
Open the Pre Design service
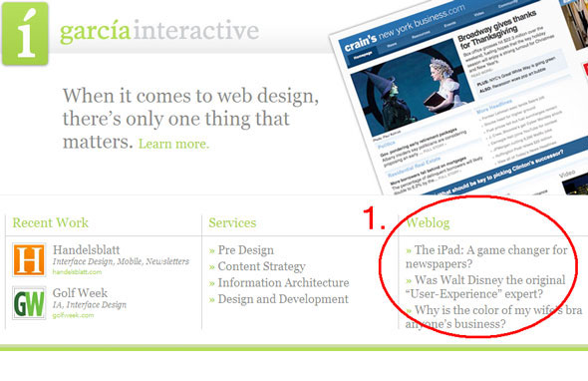[x=245, y=250]
